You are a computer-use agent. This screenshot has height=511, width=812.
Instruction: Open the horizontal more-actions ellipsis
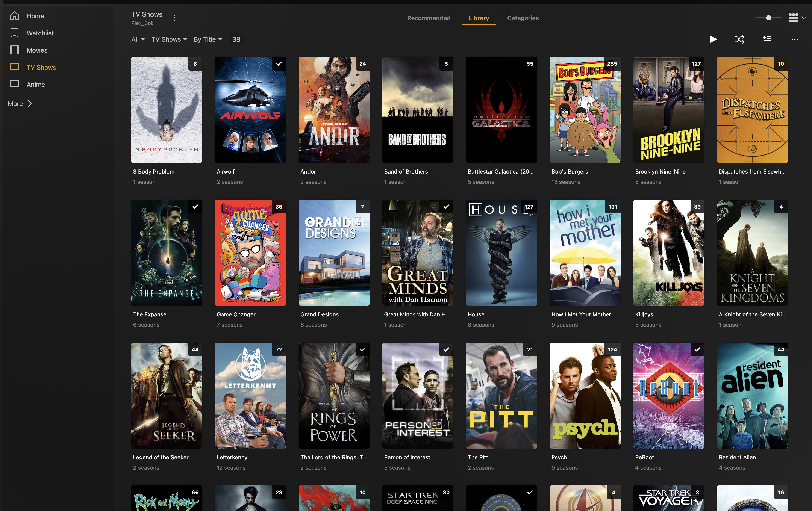click(x=794, y=39)
